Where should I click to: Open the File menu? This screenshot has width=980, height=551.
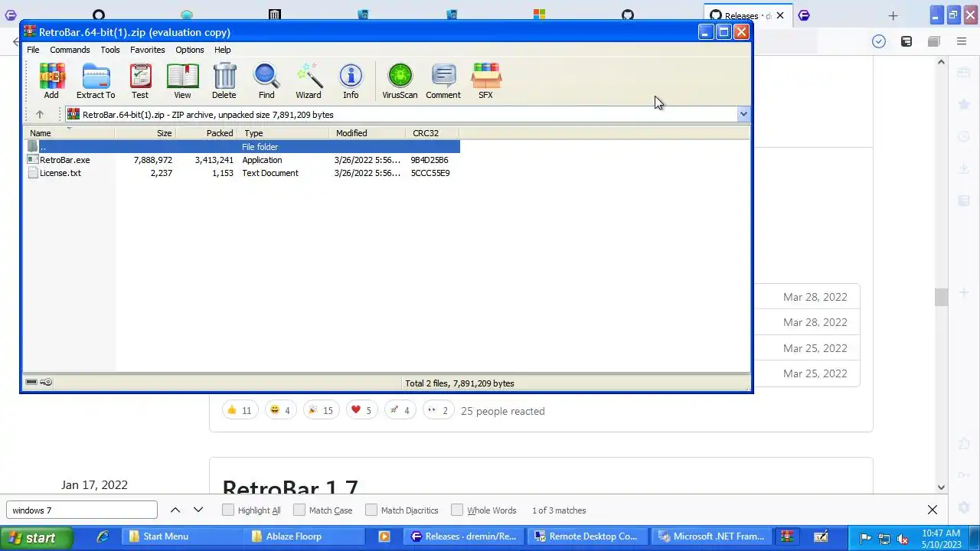[x=33, y=50]
